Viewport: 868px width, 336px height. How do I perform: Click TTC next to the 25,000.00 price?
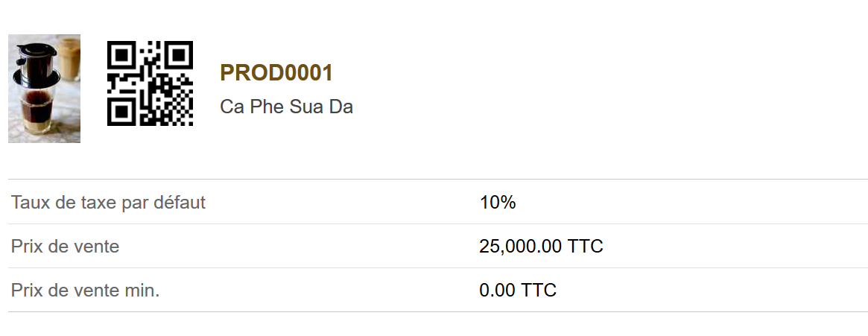pos(585,247)
